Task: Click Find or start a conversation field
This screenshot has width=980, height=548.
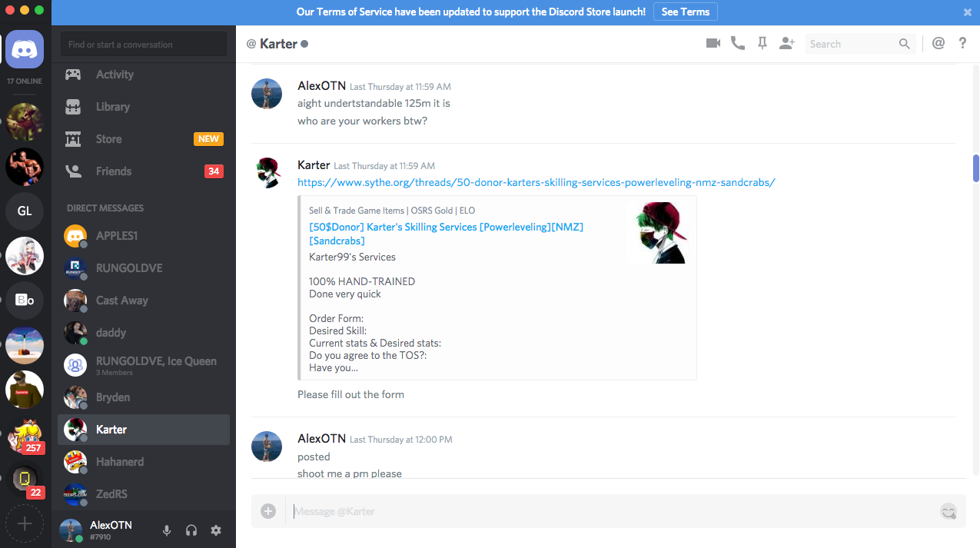Action: click(x=144, y=45)
